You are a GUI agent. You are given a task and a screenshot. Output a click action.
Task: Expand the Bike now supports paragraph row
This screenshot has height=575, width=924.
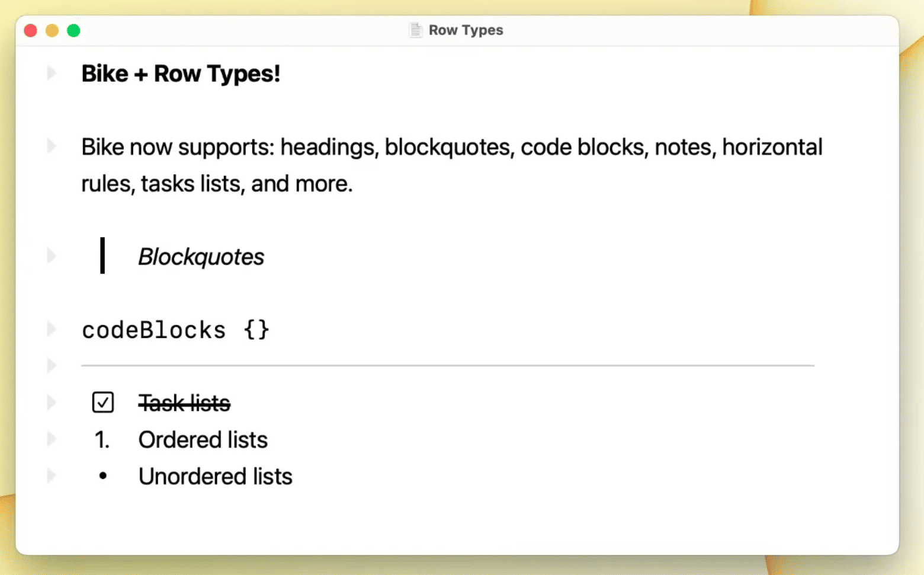(x=52, y=146)
